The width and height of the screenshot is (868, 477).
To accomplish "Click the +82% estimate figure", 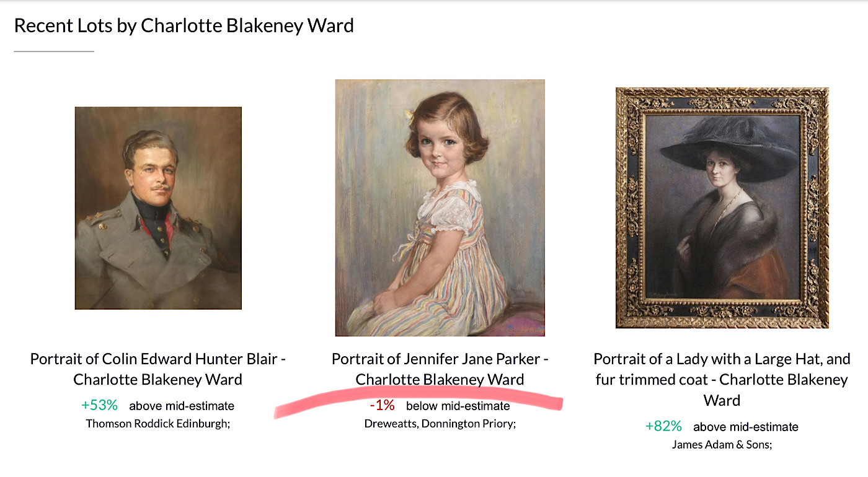I will [x=663, y=426].
